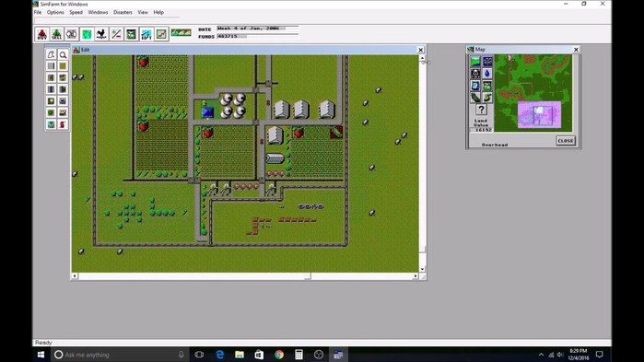Click the red Buy land toolbar icon
This screenshot has width=644, height=362.
point(41,34)
